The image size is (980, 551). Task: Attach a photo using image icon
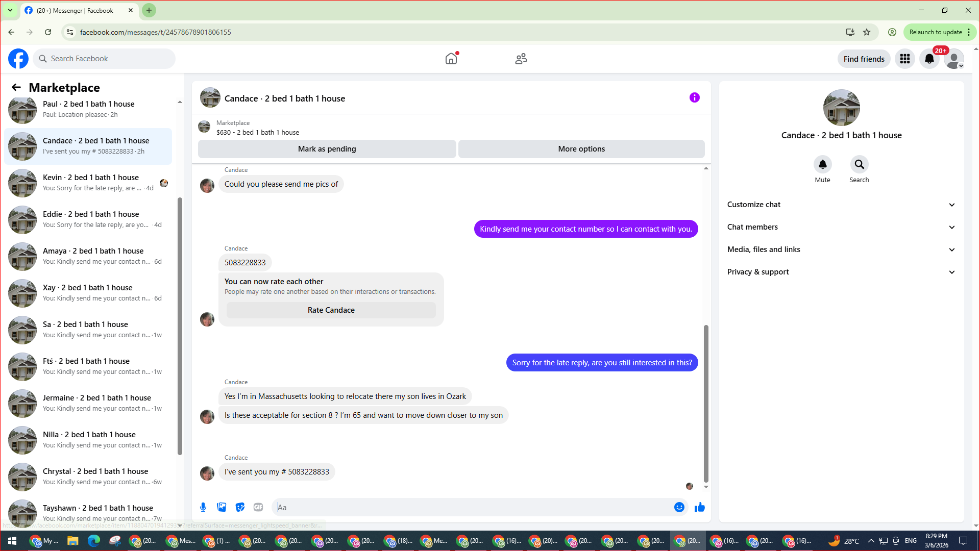(x=222, y=507)
